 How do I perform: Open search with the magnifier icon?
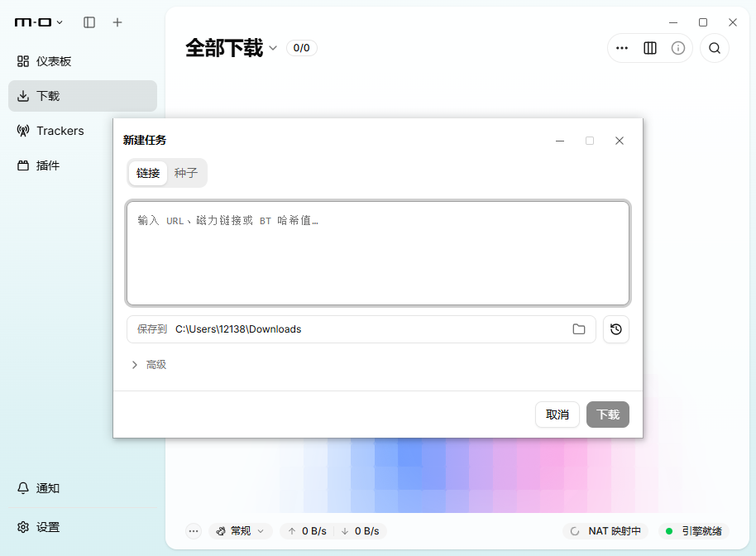click(x=715, y=48)
